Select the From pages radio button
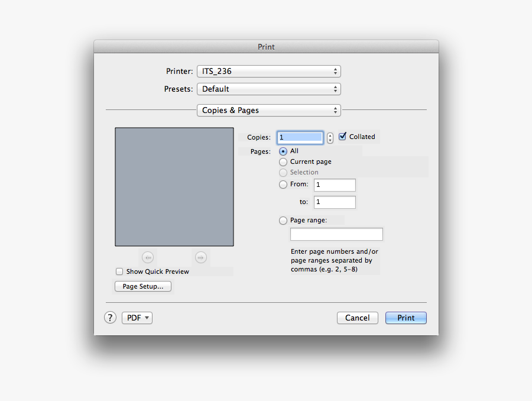This screenshot has height=401, width=532. [283, 185]
